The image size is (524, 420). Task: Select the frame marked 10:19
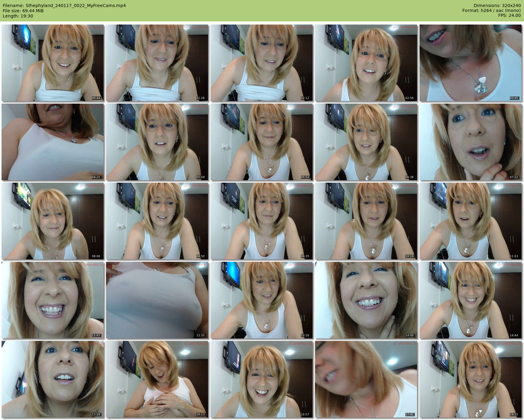click(366, 221)
